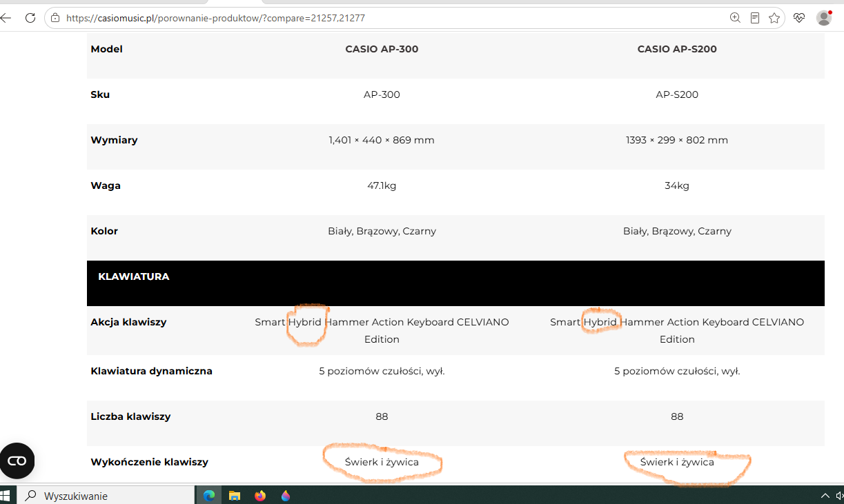This screenshot has height=504, width=844.
Task: Open File Explorer from taskbar
Action: coord(235,495)
